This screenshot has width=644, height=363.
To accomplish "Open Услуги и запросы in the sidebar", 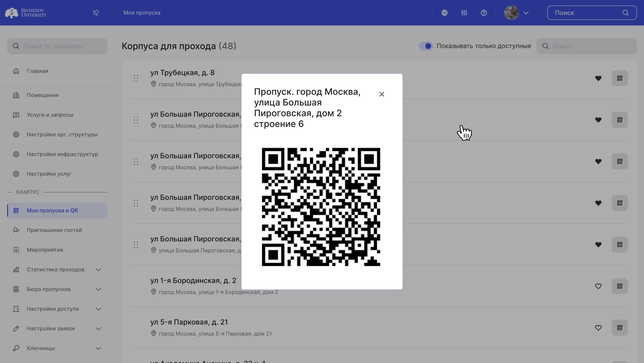I will (57, 115).
